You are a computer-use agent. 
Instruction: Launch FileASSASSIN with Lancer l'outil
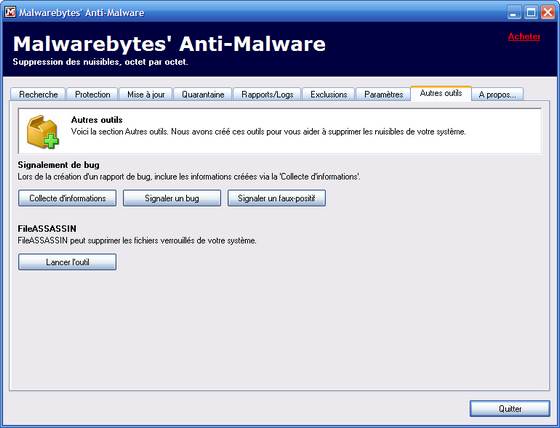coord(68,262)
